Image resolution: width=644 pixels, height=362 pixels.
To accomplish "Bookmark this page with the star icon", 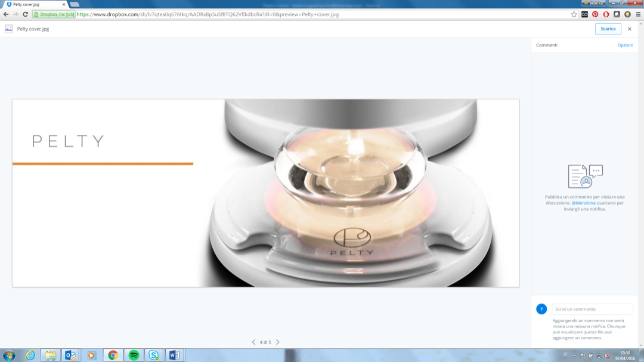I will point(574,14).
